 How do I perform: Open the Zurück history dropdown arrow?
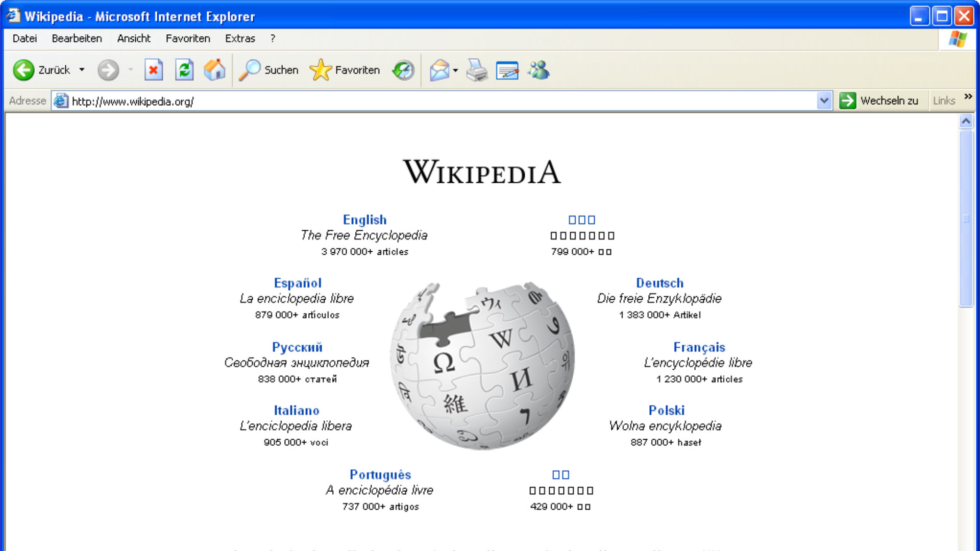pyautogui.click(x=82, y=70)
